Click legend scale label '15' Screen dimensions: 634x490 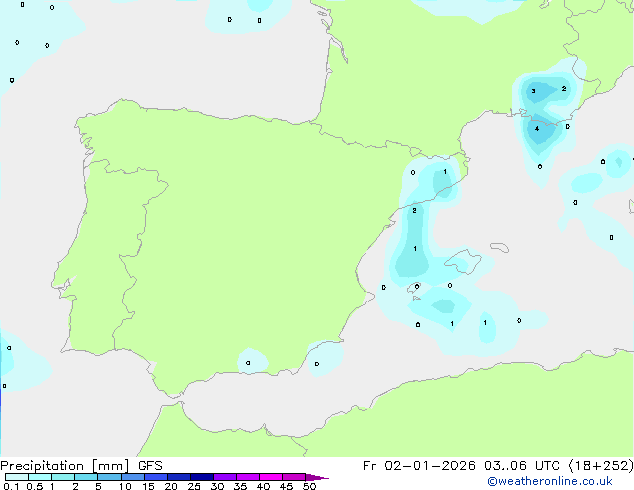click(148, 486)
